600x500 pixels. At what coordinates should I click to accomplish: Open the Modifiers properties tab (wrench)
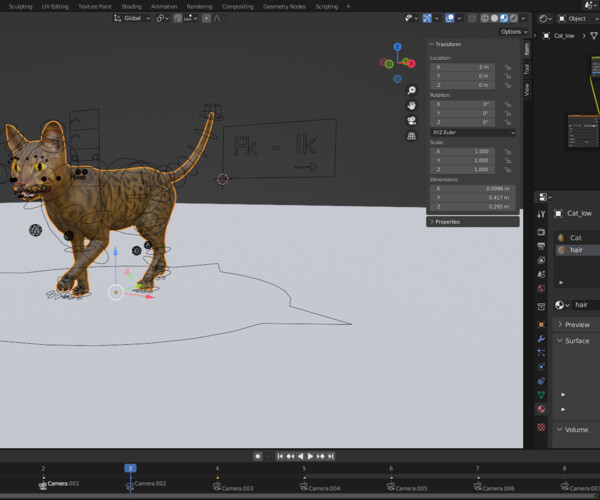tap(541, 339)
